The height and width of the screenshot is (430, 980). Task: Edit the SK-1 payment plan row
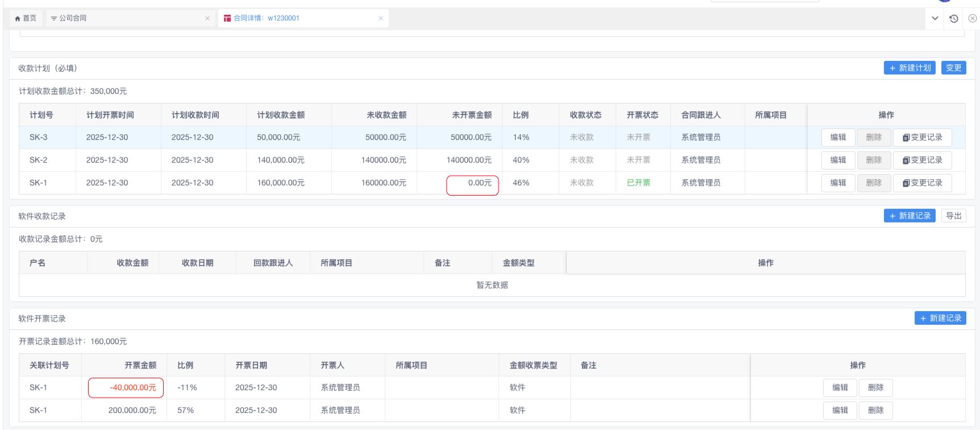tap(838, 183)
